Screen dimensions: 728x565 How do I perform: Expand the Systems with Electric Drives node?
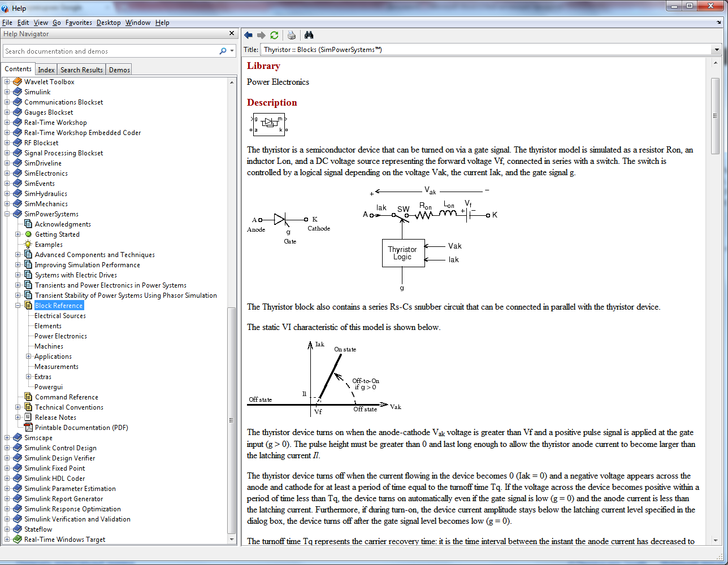coord(18,275)
